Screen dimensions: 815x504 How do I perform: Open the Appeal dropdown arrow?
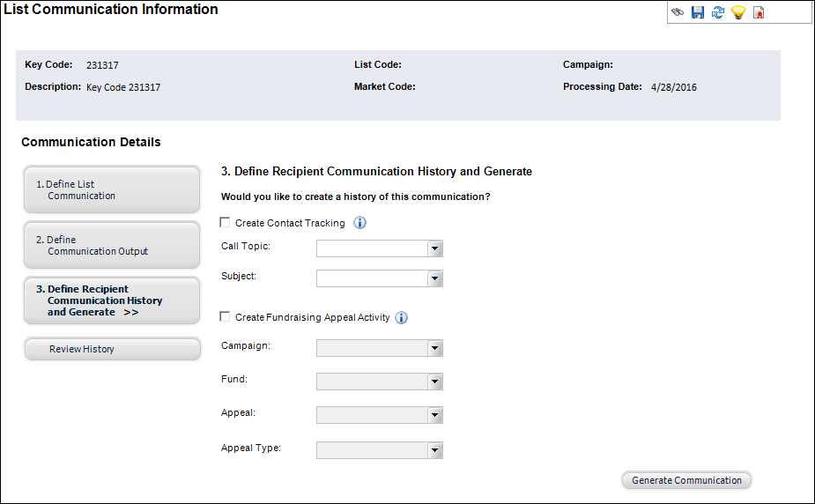[435, 415]
